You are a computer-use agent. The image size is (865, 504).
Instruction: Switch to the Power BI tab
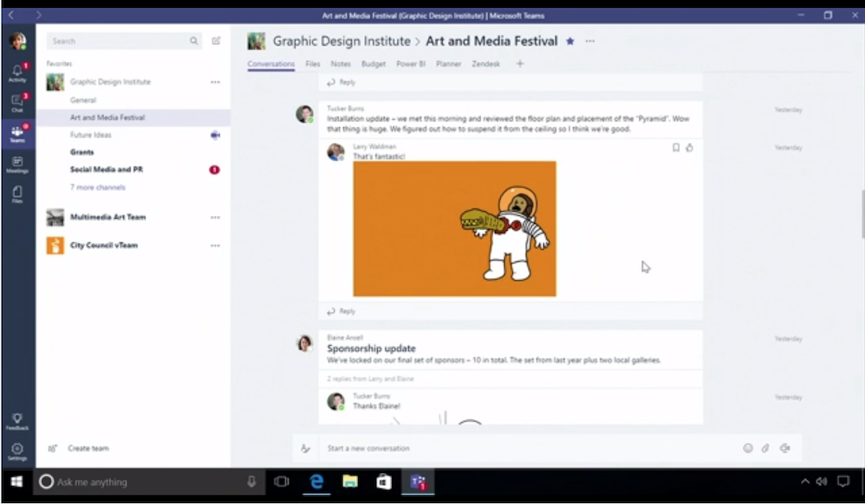pos(411,64)
